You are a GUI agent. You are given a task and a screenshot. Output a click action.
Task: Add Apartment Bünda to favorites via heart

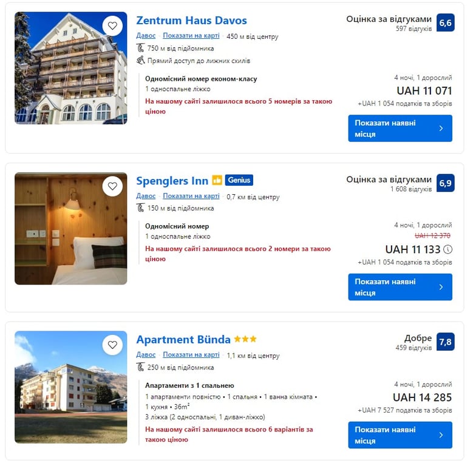112,345
